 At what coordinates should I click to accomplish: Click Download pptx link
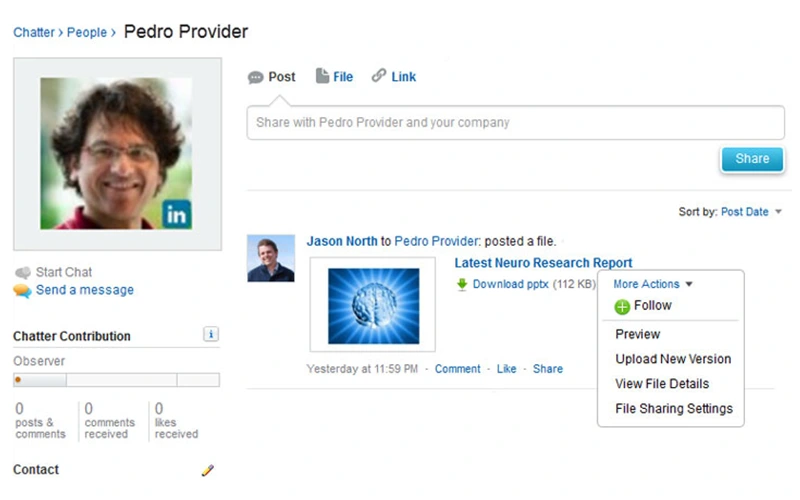pos(510,284)
